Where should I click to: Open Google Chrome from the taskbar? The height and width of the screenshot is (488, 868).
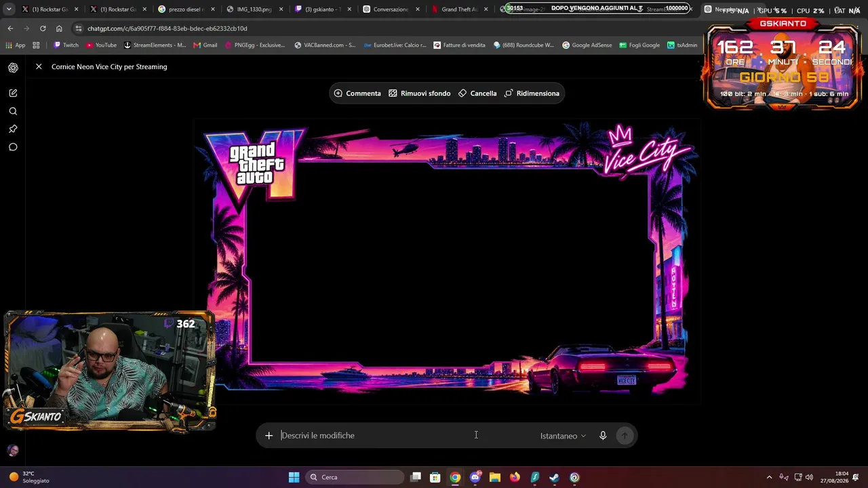(x=455, y=477)
